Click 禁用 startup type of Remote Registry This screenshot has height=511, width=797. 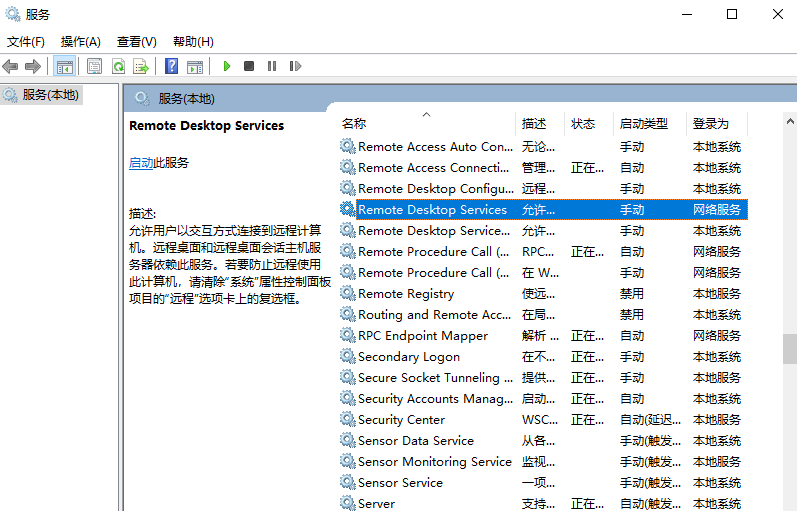(x=632, y=293)
